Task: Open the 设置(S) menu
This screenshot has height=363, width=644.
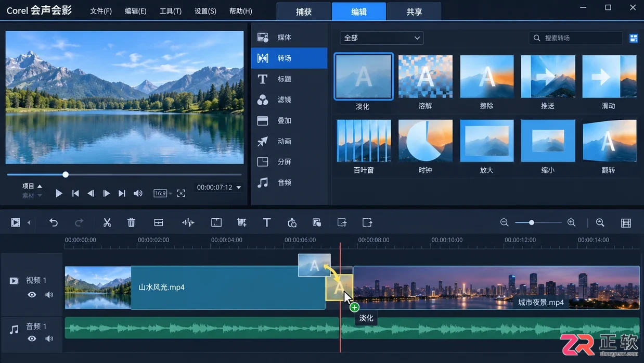Action: (205, 11)
